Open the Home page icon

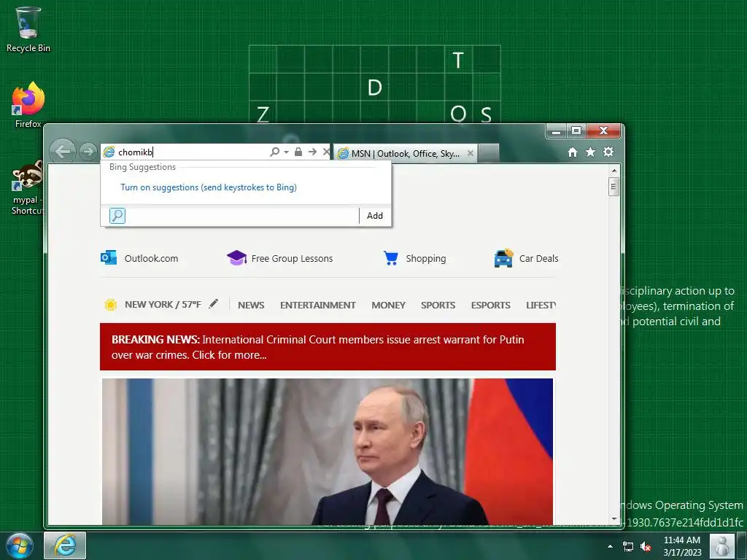tap(573, 152)
